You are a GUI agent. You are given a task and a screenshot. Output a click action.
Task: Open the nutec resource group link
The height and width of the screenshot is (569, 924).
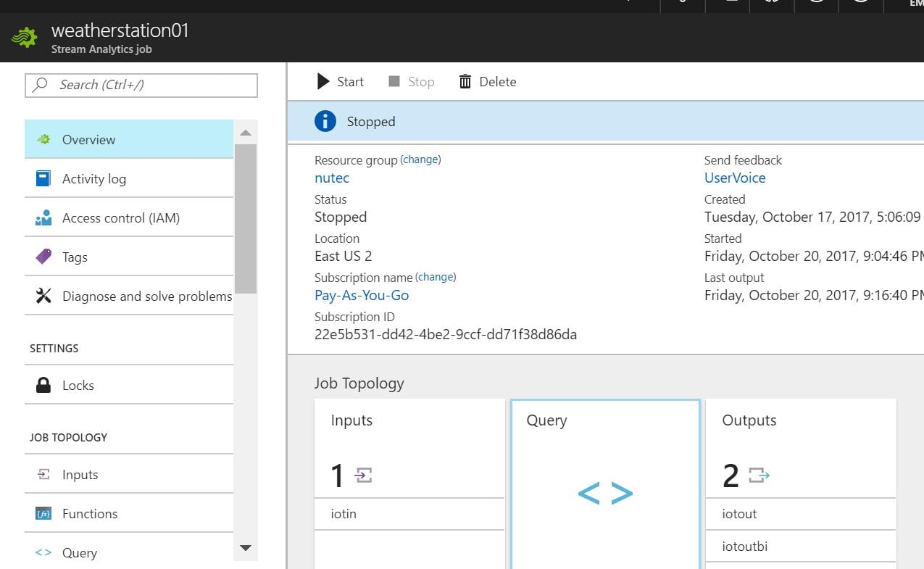[332, 178]
